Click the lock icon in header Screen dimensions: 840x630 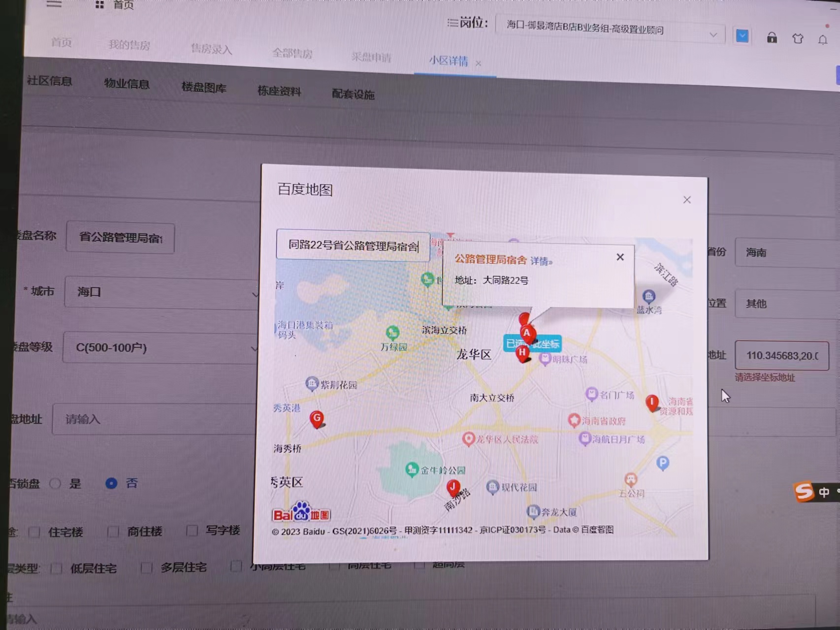772,38
